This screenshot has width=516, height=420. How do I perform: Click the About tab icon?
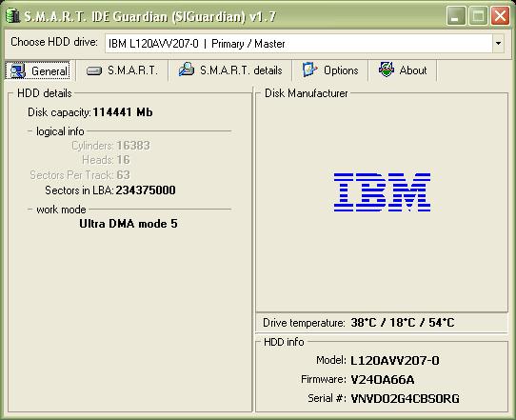(387, 70)
